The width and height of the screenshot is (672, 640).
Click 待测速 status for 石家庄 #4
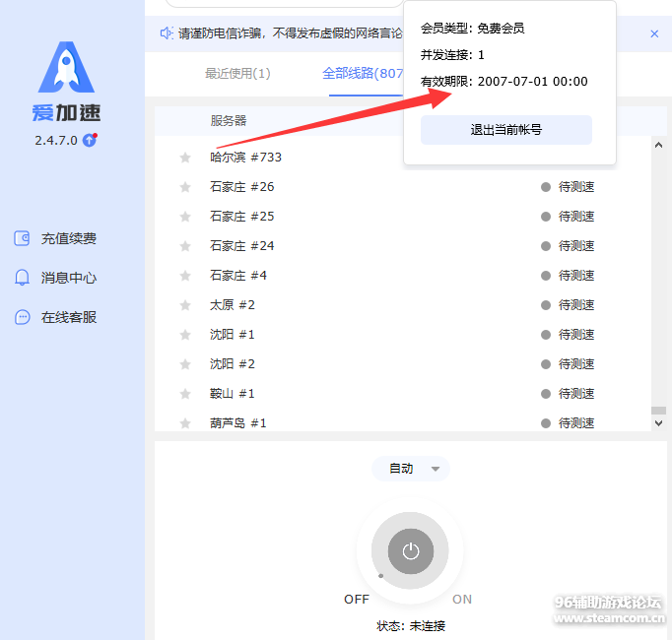568,276
